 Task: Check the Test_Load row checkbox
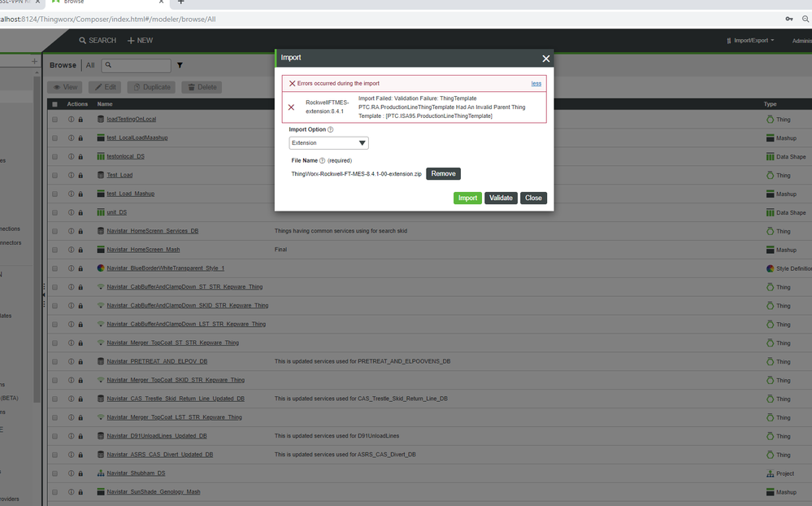point(55,175)
